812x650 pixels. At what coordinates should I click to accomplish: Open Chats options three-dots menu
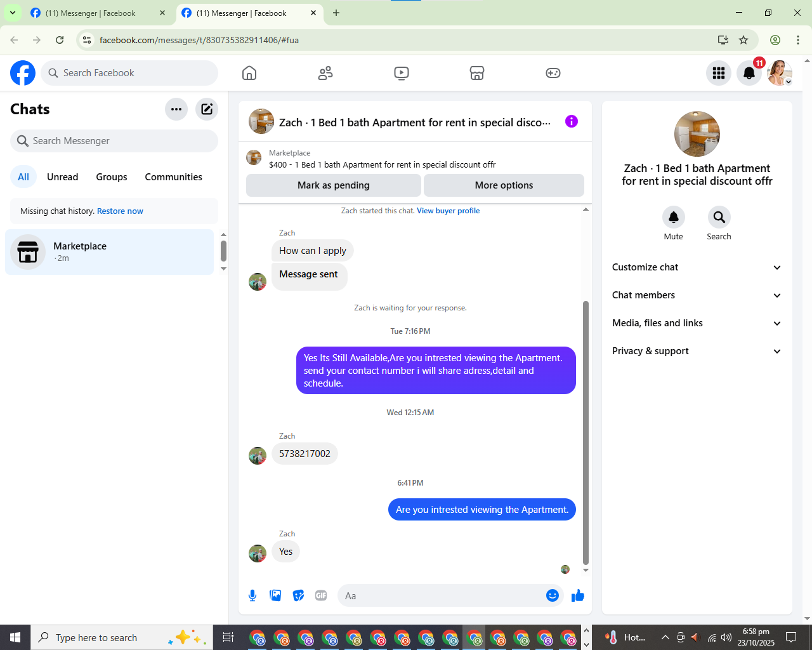[176, 109]
